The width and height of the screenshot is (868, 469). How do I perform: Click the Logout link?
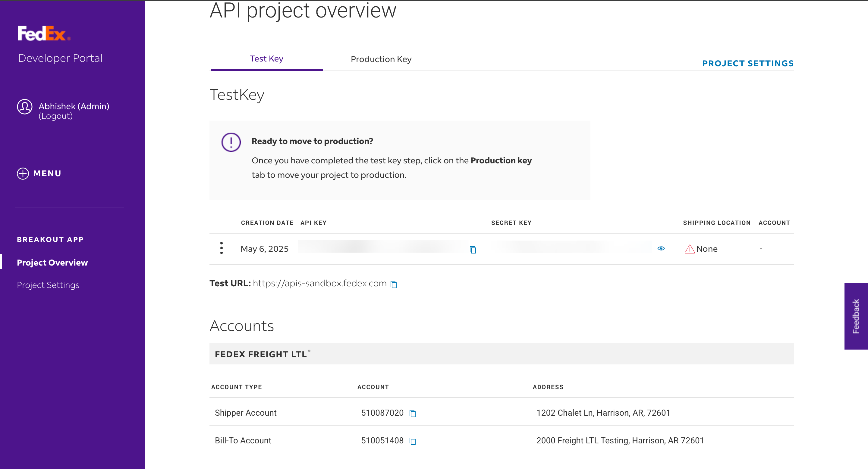click(x=55, y=116)
